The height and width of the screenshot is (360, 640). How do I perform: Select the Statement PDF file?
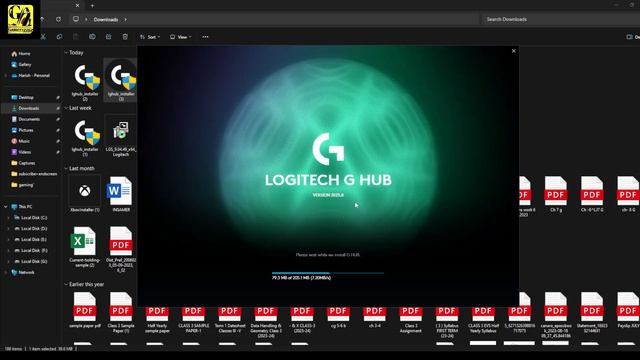click(592, 313)
